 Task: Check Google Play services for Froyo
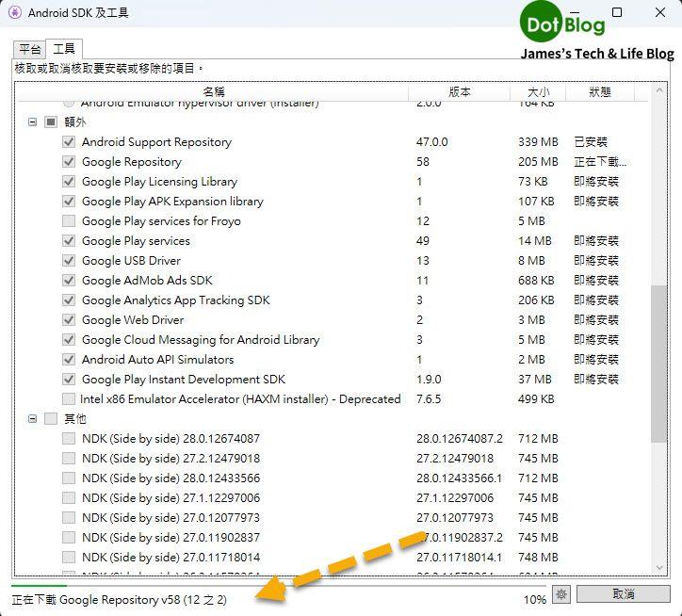pos(69,221)
